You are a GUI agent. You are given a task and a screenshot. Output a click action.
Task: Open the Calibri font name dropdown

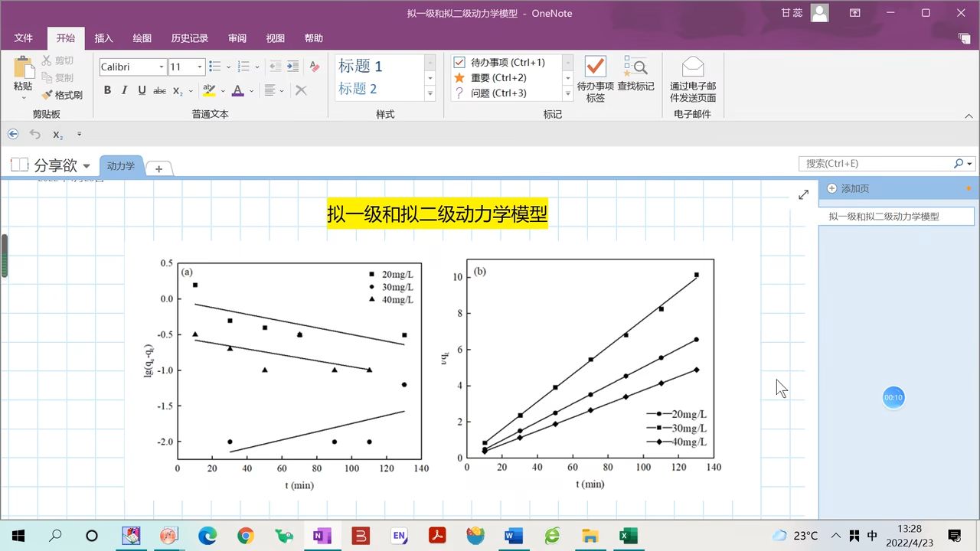point(162,67)
